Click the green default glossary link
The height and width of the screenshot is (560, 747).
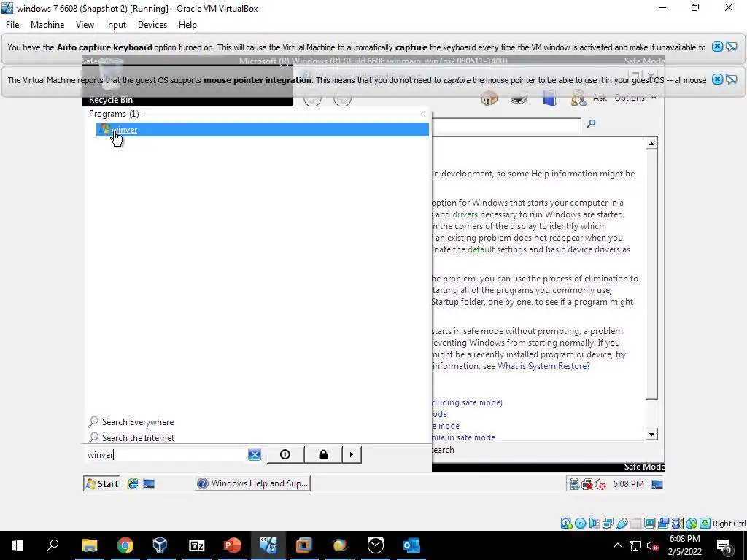(481, 249)
